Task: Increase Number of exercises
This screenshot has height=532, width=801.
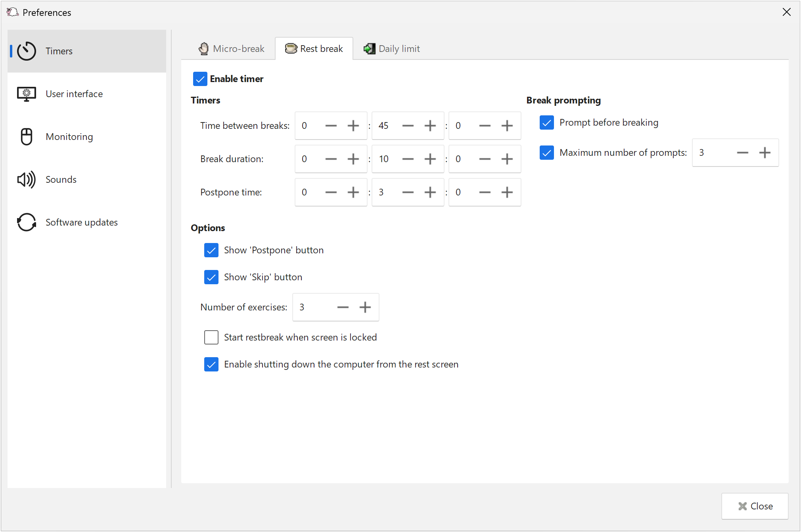Action: [x=365, y=307]
